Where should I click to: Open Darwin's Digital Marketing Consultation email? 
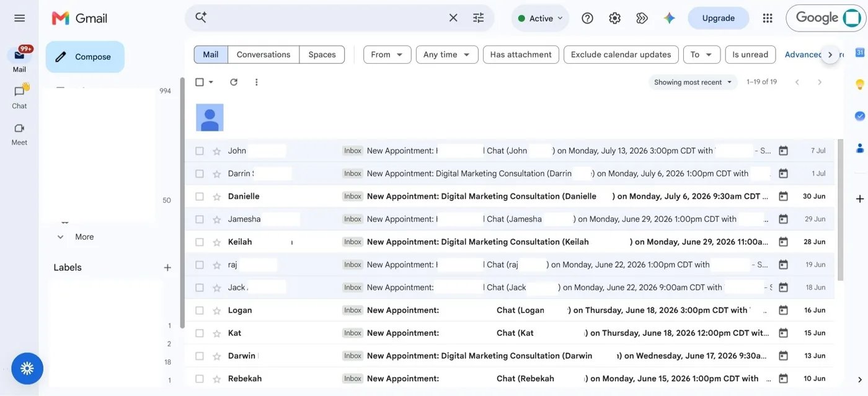click(x=510, y=356)
